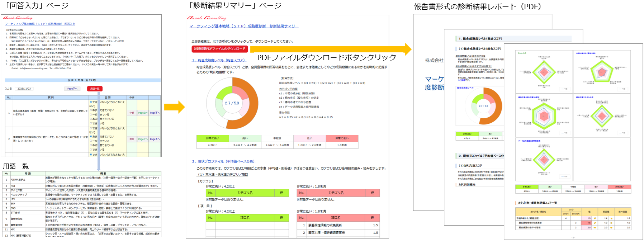Click the SNS term in the glossary
Screen dimensions: 644x241
pyautogui.click(x=13, y=208)
